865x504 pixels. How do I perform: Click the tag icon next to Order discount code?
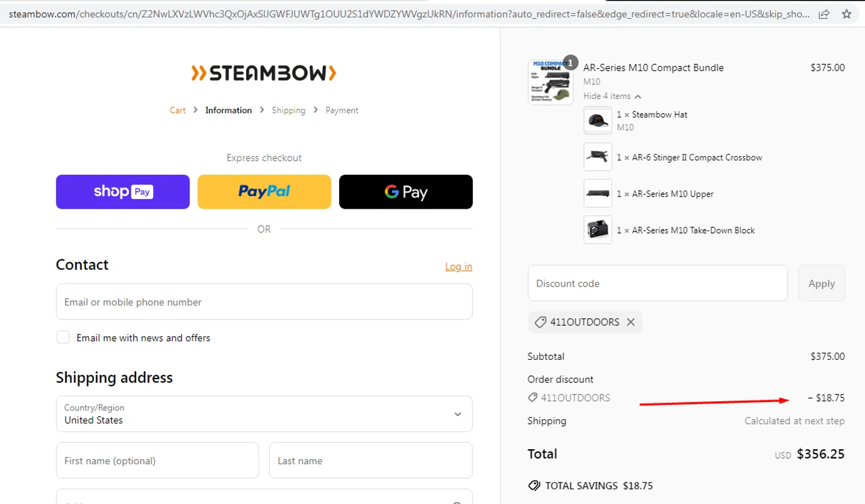(533, 397)
